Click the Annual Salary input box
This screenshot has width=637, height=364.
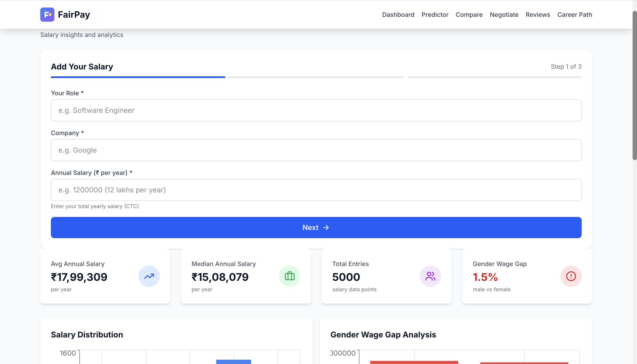(316, 190)
